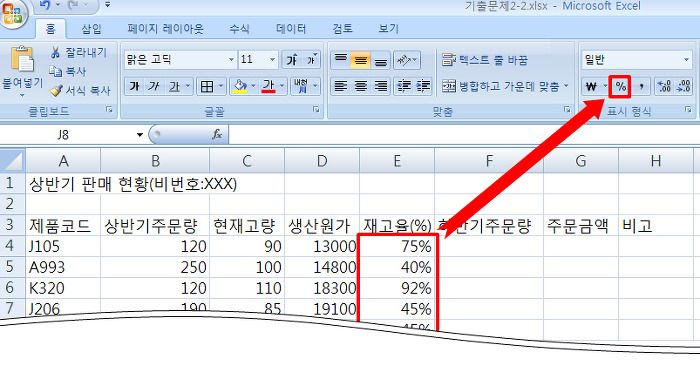Switch to the Home (홈) tab

click(50, 29)
